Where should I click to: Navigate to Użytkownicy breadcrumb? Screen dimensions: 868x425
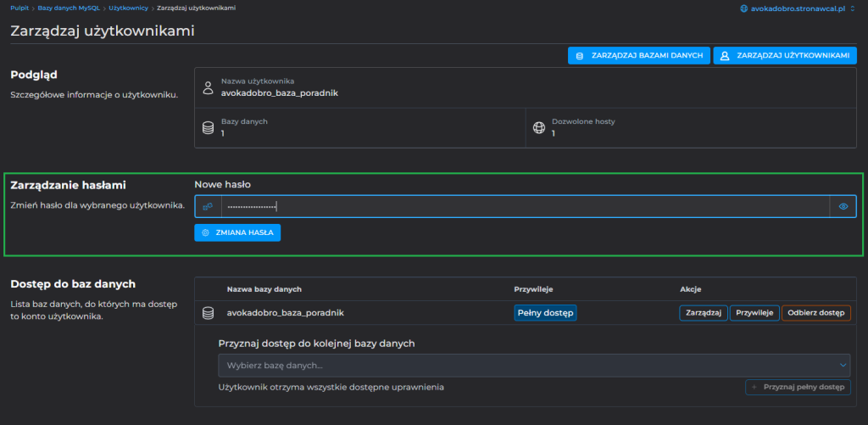pyautogui.click(x=128, y=8)
